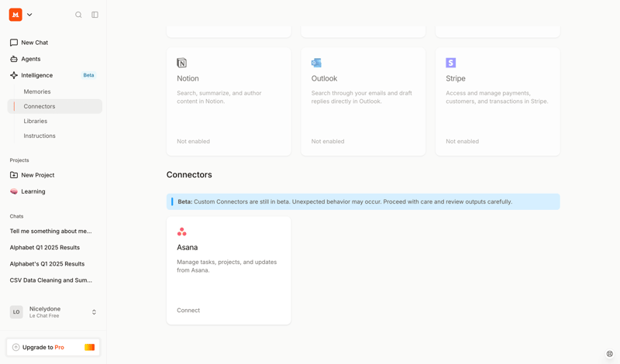Click the Asana logo icon

pos(181,232)
